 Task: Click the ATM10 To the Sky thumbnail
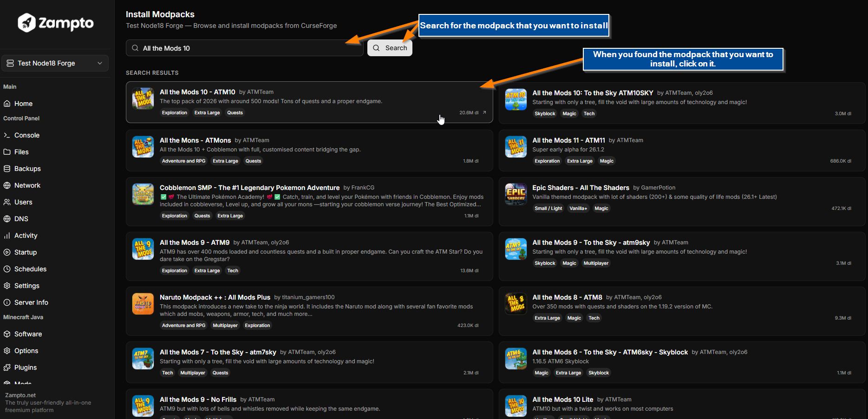point(516,99)
